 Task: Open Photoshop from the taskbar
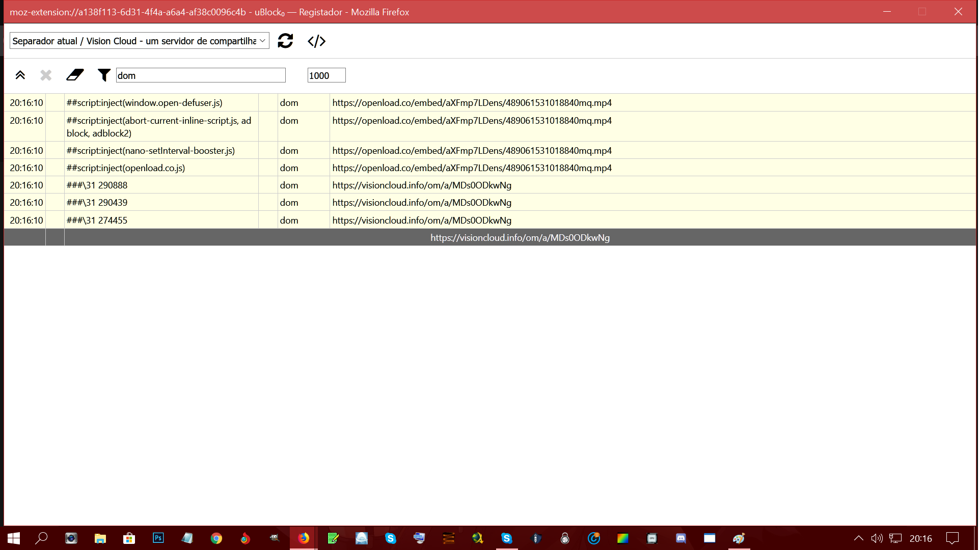tap(158, 538)
